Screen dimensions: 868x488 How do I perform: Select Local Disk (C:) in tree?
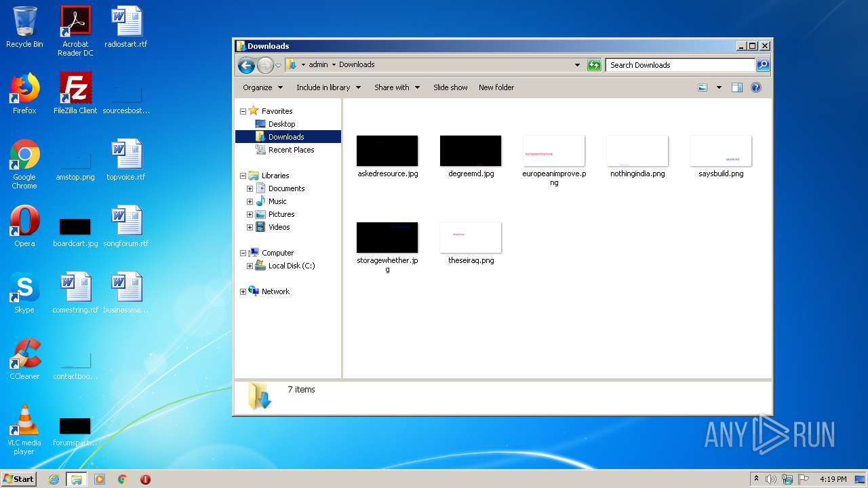pyautogui.click(x=291, y=266)
